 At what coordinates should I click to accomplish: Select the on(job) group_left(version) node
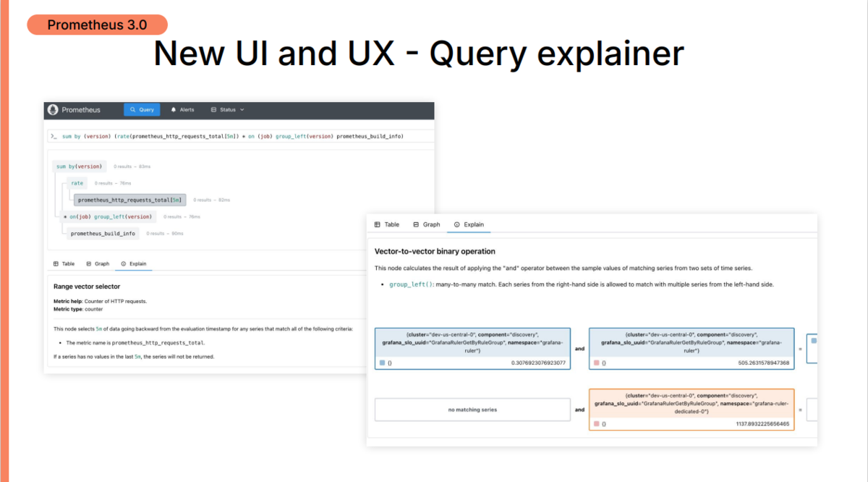pyautogui.click(x=109, y=216)
